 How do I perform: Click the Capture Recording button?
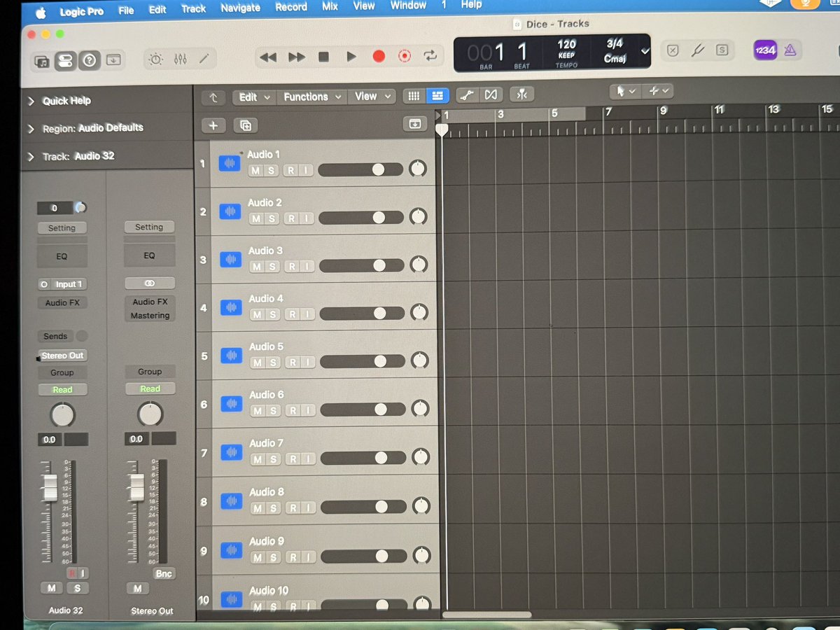click(x=405, y=56)
